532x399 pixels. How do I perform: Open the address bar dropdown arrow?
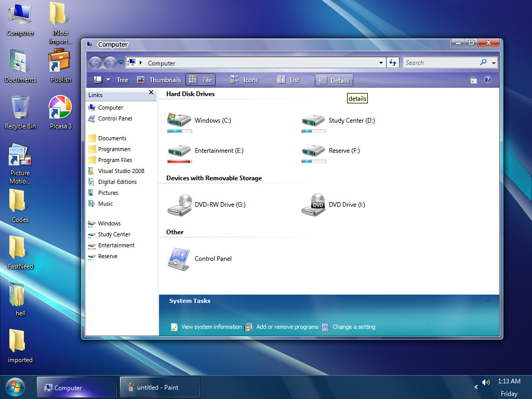[x=381, y=62]
